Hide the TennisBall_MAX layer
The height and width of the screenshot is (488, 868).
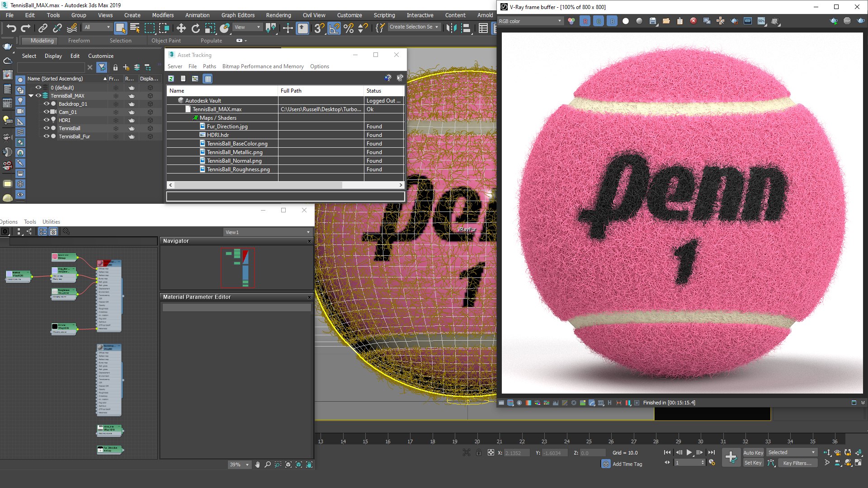click(38, 96)
